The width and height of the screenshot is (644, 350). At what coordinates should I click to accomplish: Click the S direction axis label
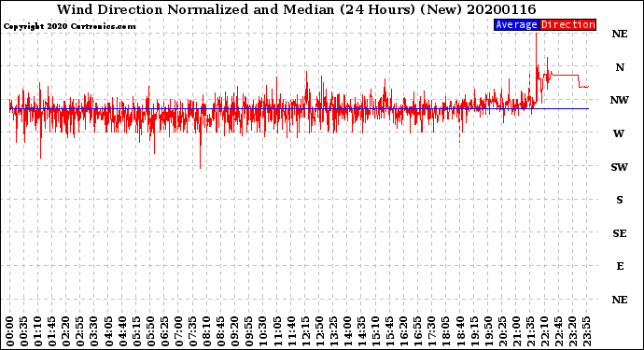pos(620,200)
